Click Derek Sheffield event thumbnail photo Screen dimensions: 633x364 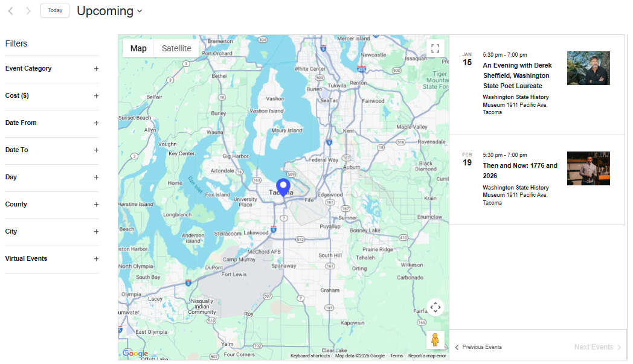(588, 68)
